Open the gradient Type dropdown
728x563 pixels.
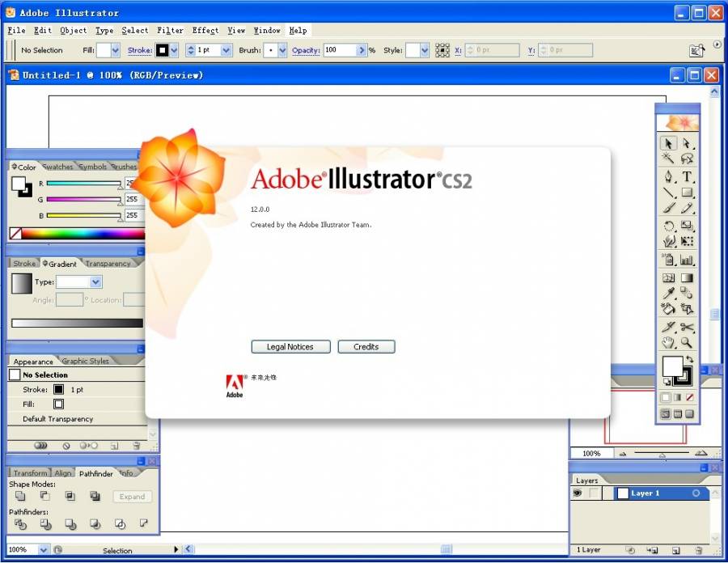coord(95,282)
